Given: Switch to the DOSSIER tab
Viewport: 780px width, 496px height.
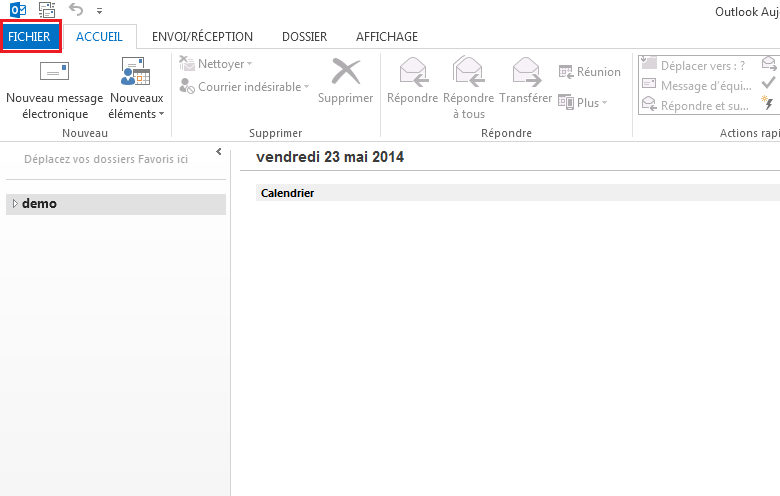Looking at the screenshot, I should (304, 37).
